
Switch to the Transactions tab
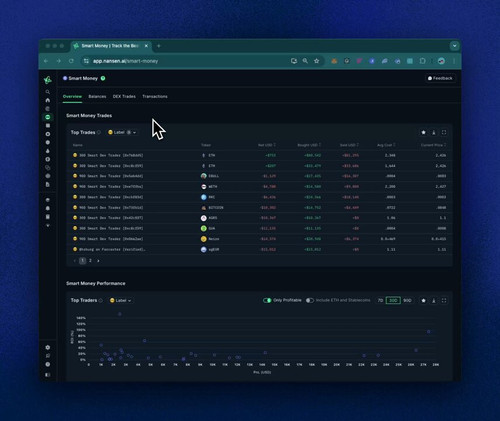tap(155, 96)
